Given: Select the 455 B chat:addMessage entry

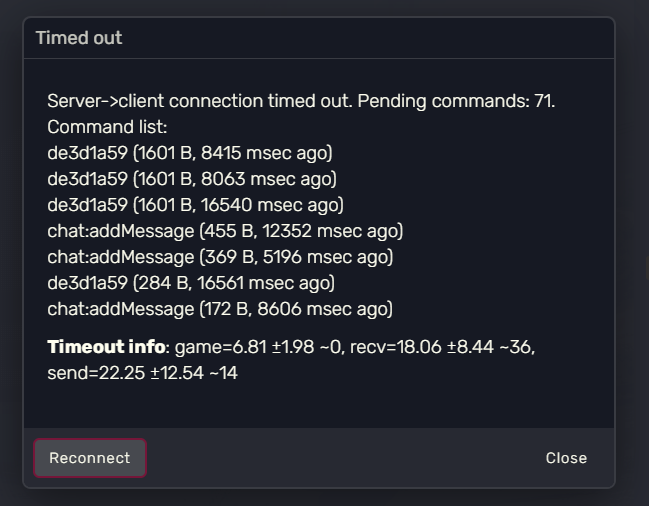Looking at the screenshot, I should [x=225, y=231].
